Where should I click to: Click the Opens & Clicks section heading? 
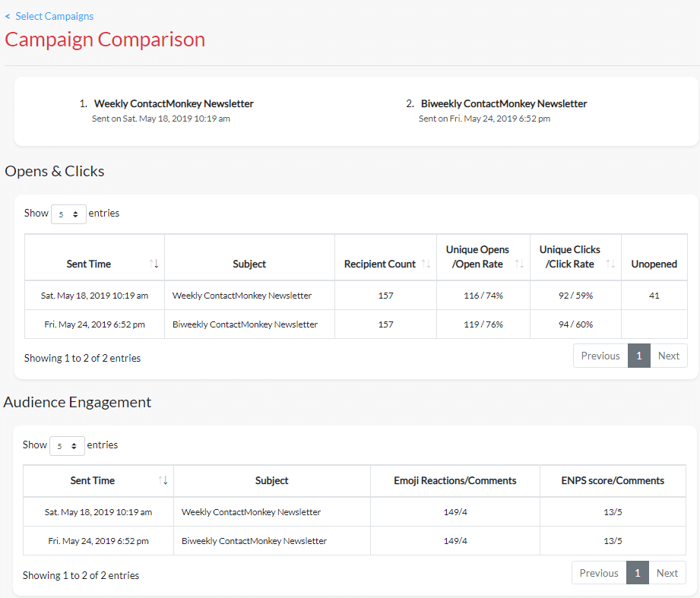(55, 172)
